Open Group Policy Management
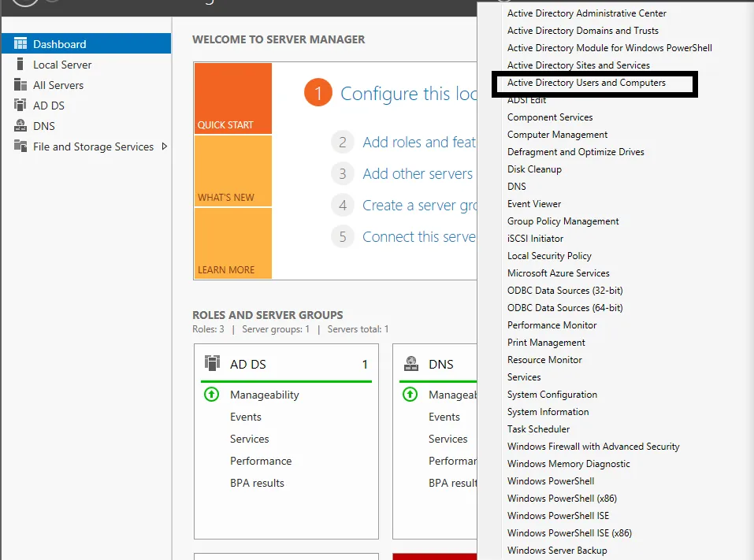This screenshot has height=560, width=754. (563, 221)
